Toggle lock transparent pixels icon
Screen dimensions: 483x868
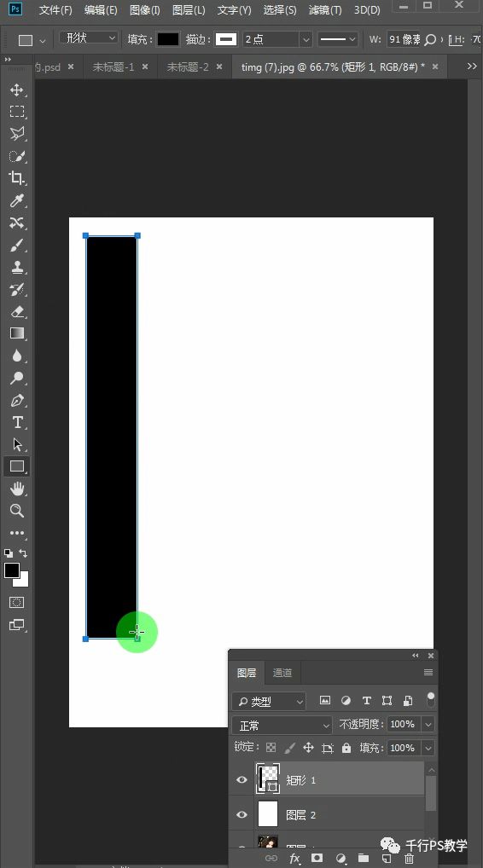coord(271,748)
